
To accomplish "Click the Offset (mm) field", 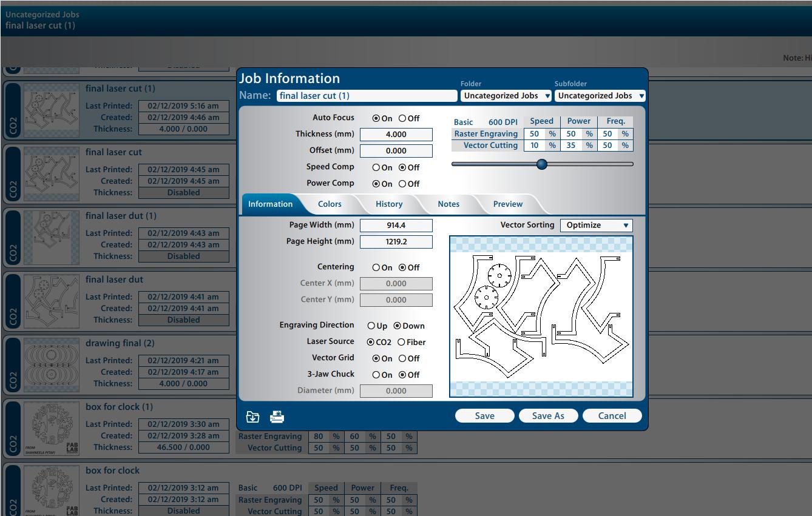I will tap(396, 151).
